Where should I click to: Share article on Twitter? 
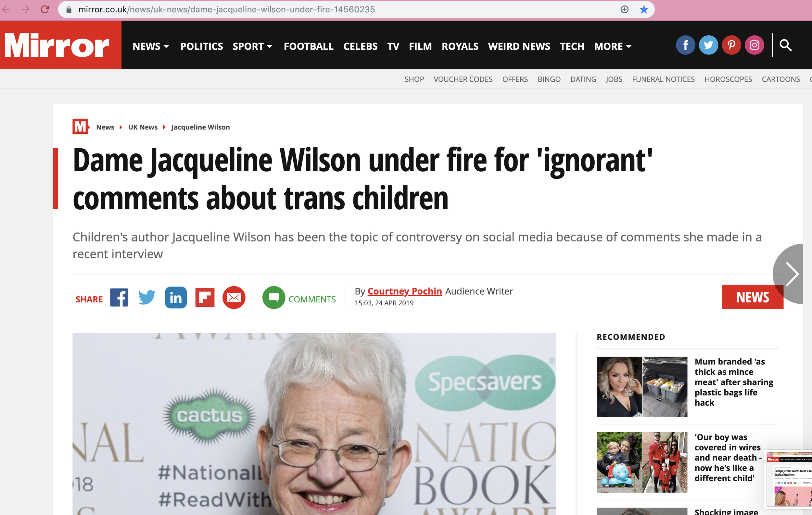[147, 298]
